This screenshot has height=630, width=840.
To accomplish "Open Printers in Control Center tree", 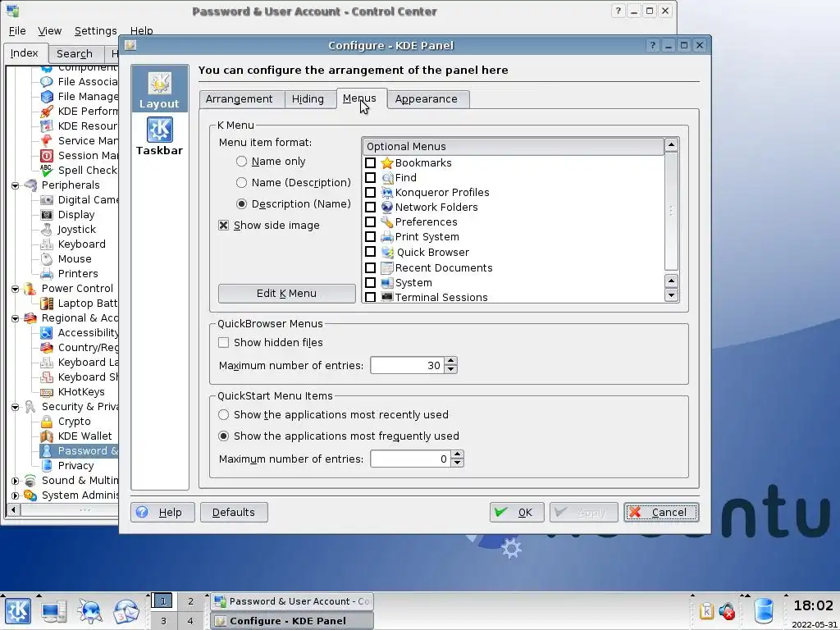I will (x=78, y=274).
